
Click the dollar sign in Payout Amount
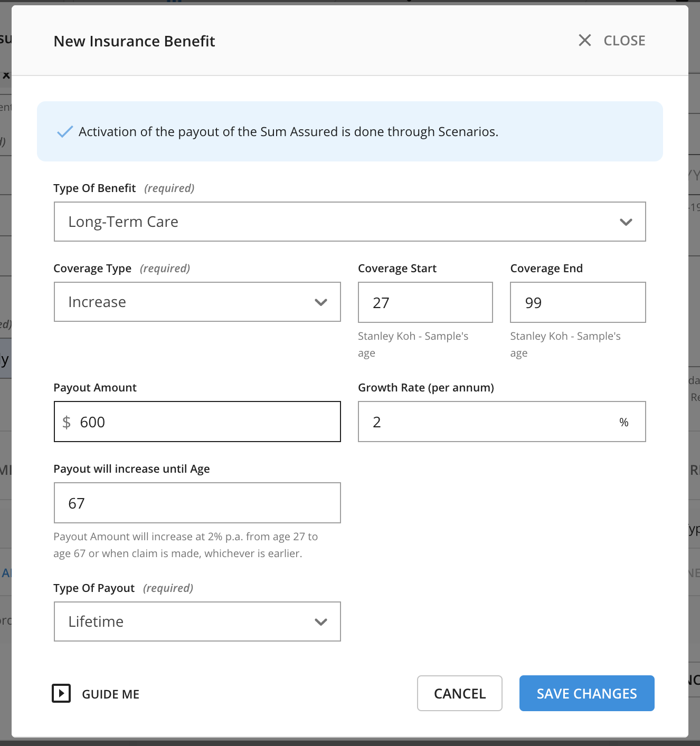67,422
